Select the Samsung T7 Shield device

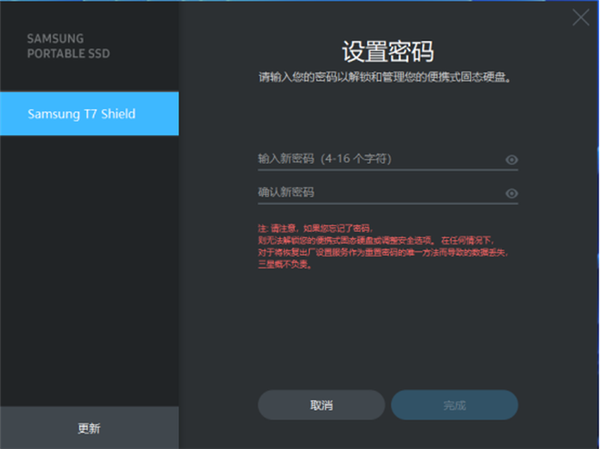(90, 114)
